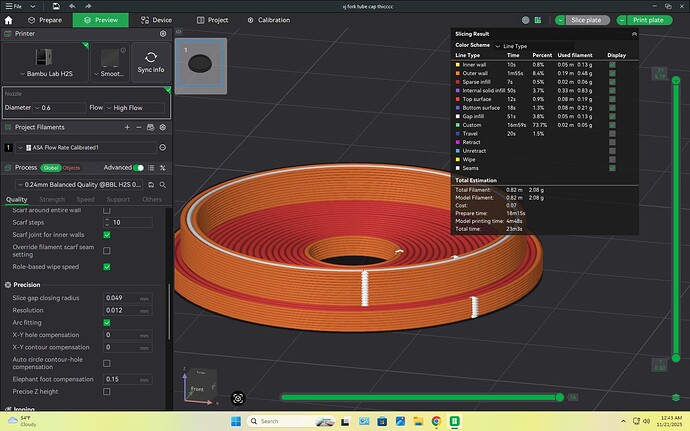
Task: Switch to the Prepare tab
Action: pyautogui.click(x=45, y=20)
